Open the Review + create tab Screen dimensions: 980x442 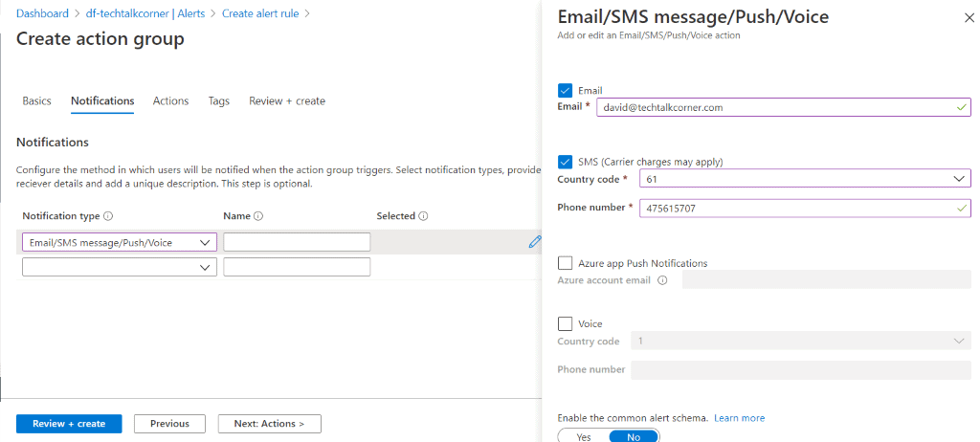tap(287, 100)
